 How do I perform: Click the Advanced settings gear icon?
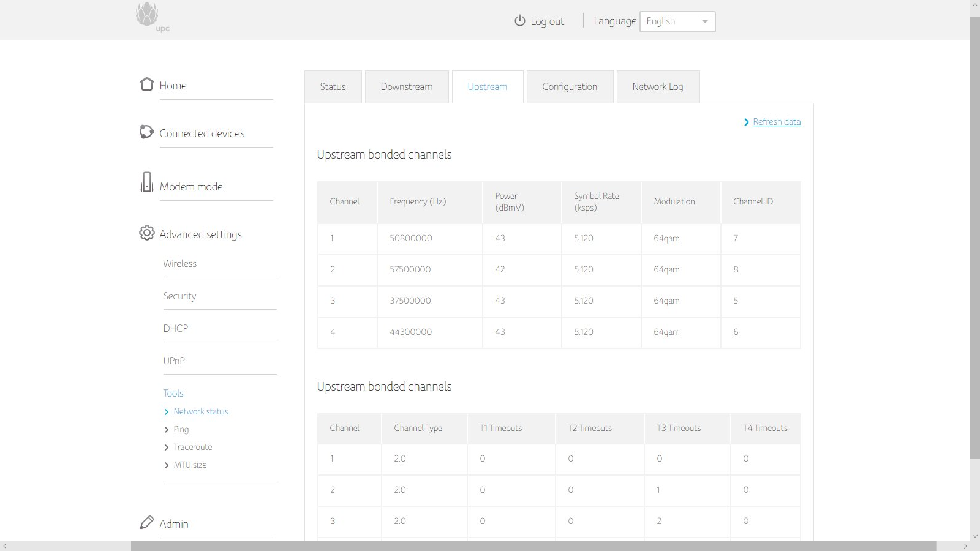(147, 233)
